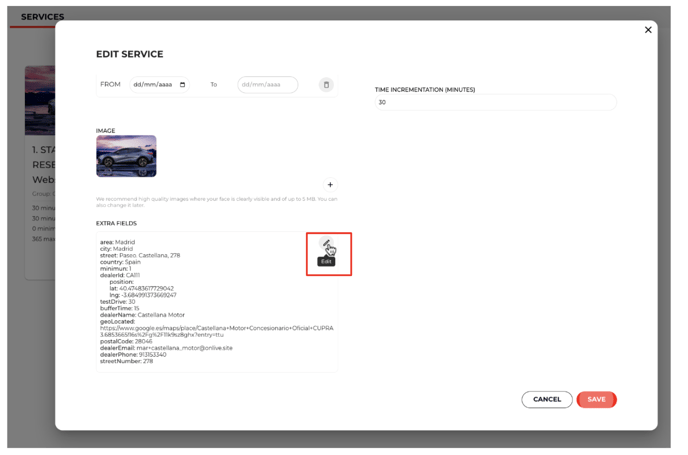This screenshot has height=455, width=688.
Task: Open the calendar picker in FROM field
Action: (x=183, y=85)
